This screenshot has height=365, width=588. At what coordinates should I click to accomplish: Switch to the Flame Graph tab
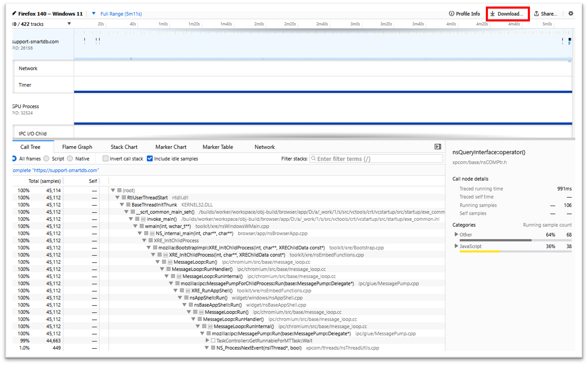[77, 147]
